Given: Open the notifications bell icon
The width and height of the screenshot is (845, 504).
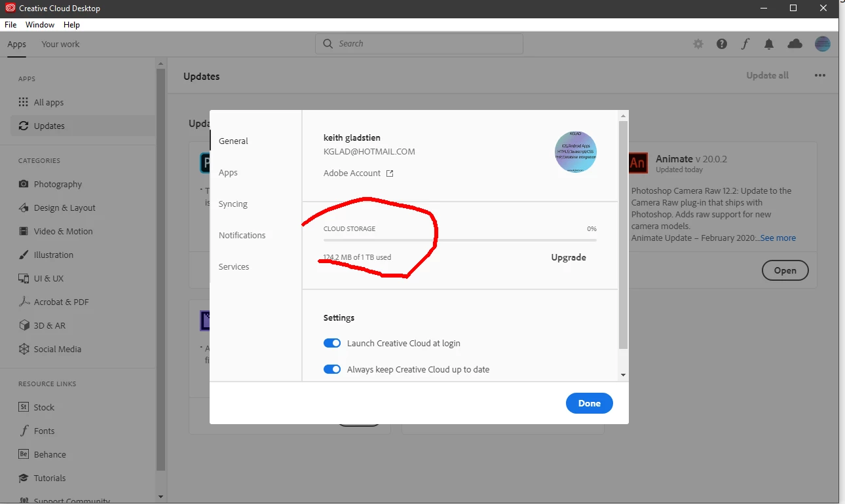Looking at the screenshot, I should pyautogui.click(x=769, y=44).
